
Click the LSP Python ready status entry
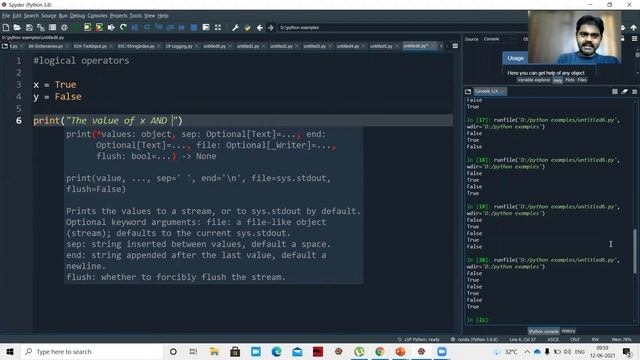(418, 339)
